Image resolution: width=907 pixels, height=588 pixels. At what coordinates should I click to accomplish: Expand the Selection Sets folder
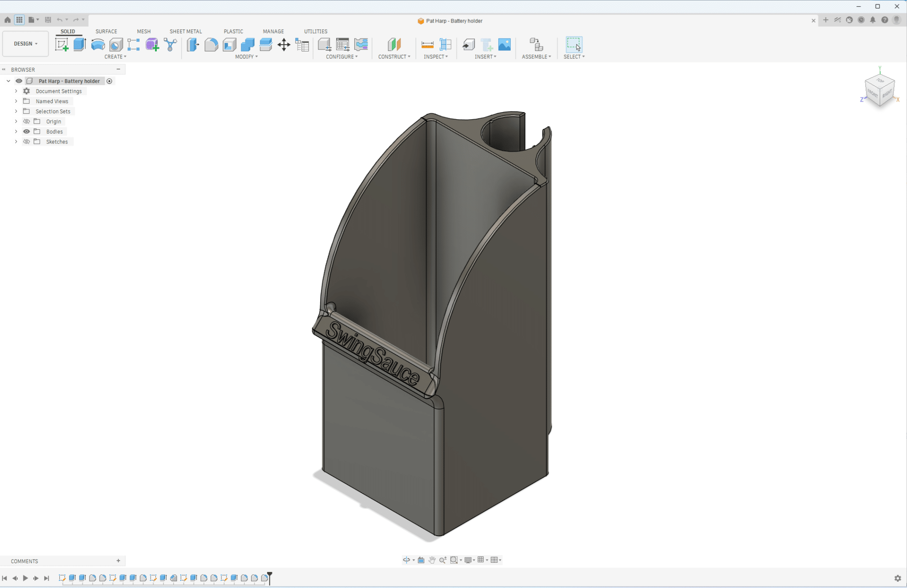(16, 112)
